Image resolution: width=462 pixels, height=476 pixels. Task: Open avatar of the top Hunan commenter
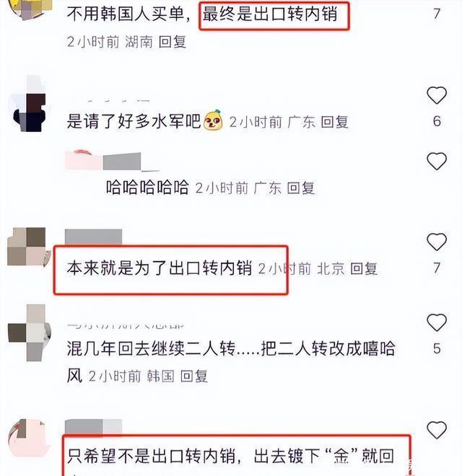click(x=30, y=9)
